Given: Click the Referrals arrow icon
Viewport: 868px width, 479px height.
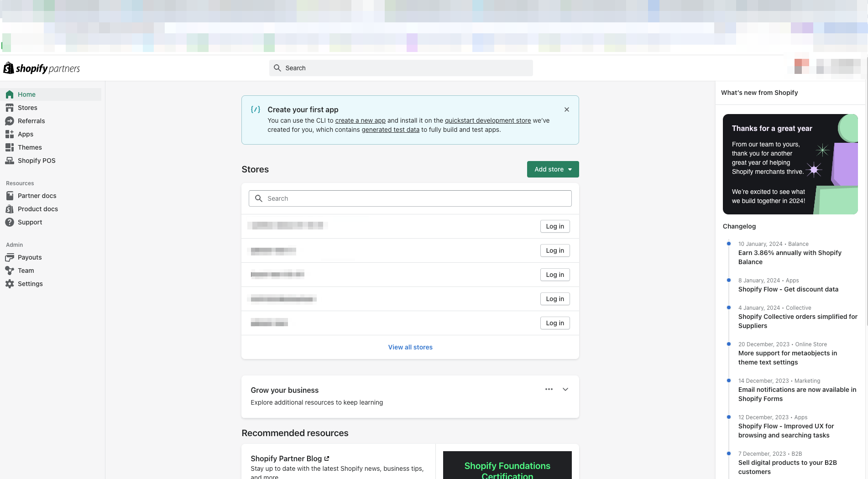Looking at the screenshot, I should [x=10, y=121].
